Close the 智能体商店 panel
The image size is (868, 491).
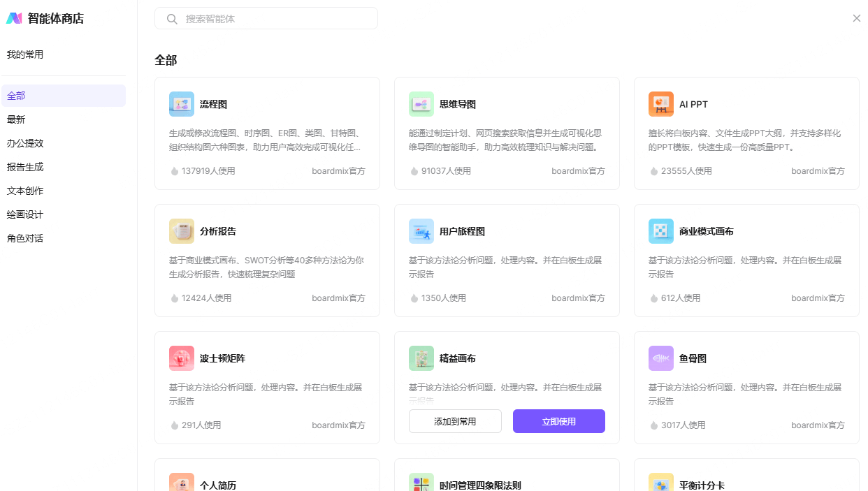[x=856, y=18]
